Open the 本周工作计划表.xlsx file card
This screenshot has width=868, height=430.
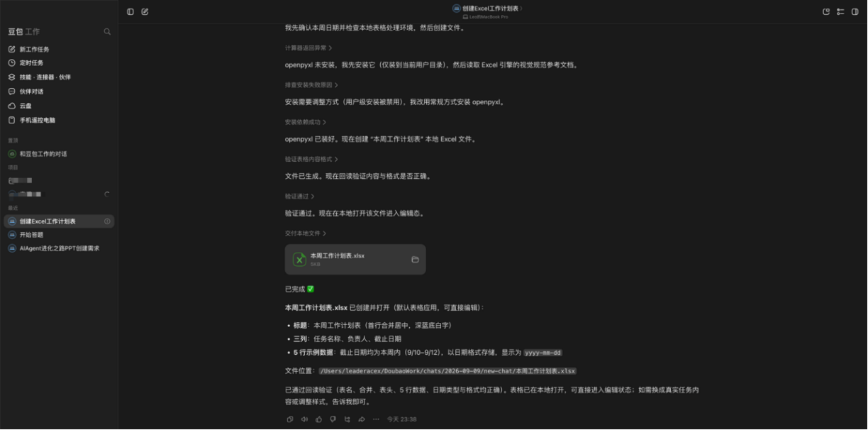(x=355, y=260)
